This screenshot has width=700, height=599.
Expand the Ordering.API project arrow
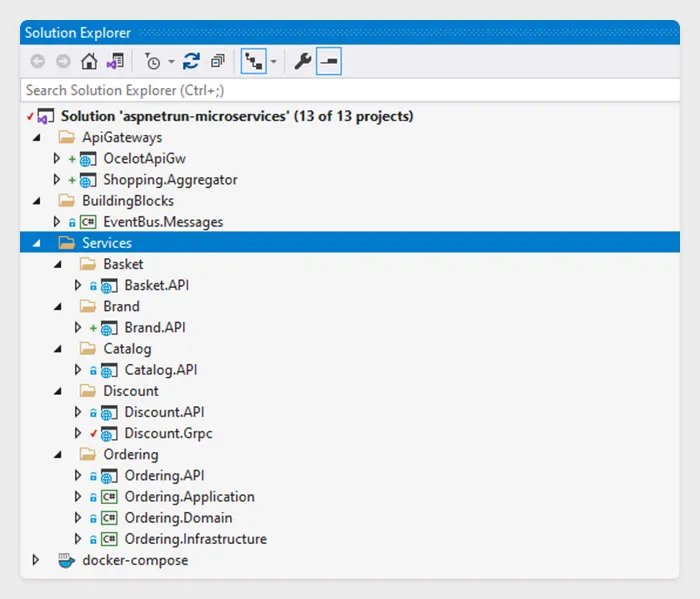tap(79, 476)
